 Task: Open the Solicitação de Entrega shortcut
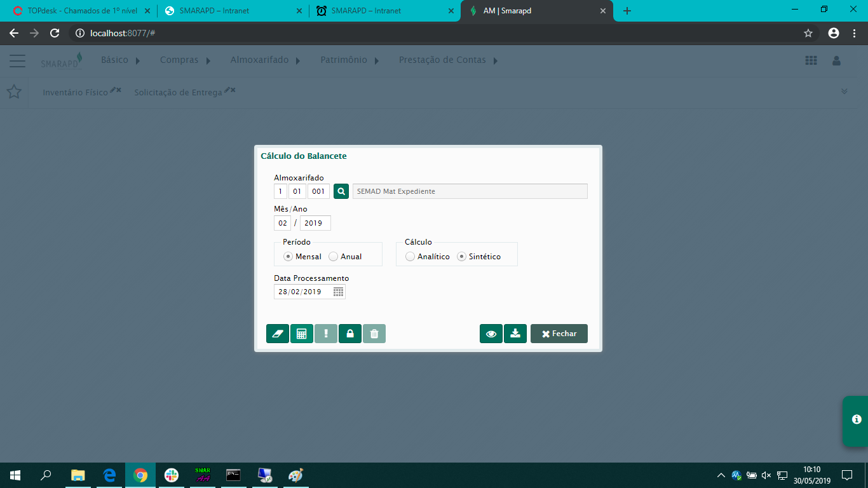[179, 93]
